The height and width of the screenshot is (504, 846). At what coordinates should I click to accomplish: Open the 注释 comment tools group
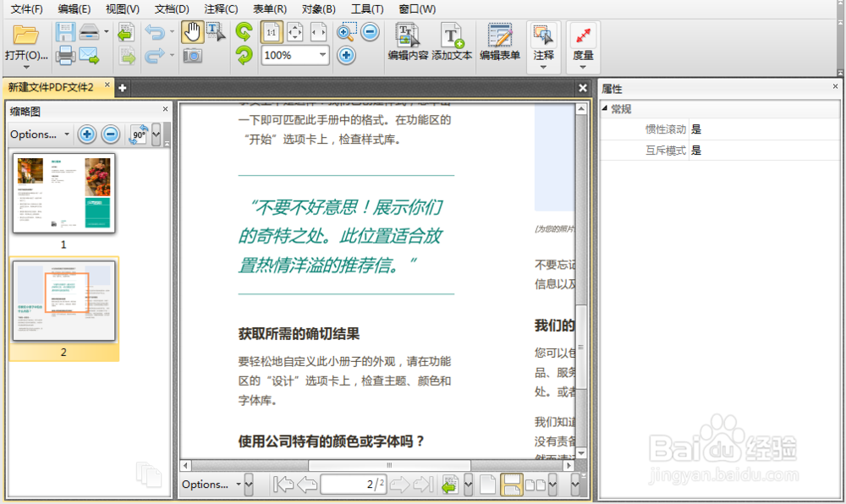tap(543, 47)
